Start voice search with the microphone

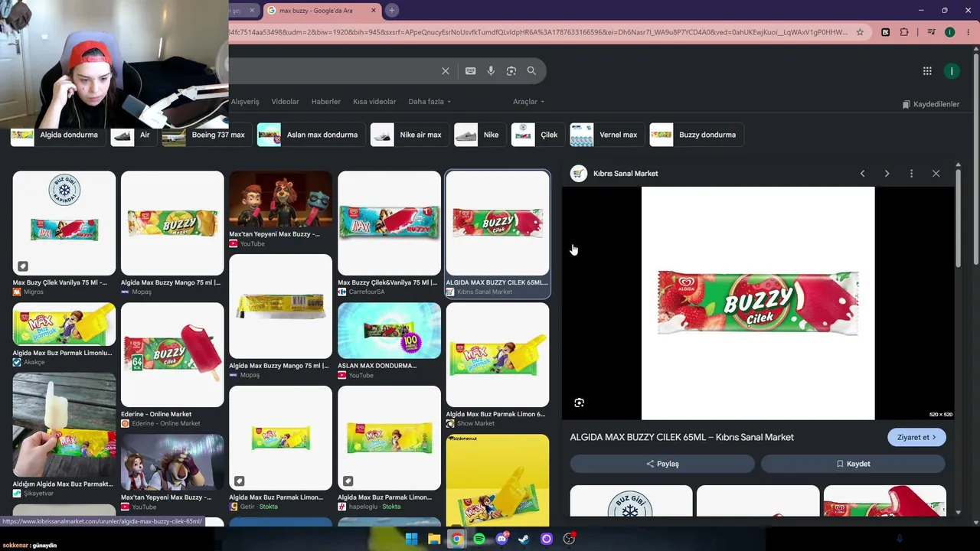[x=491, y=71]
